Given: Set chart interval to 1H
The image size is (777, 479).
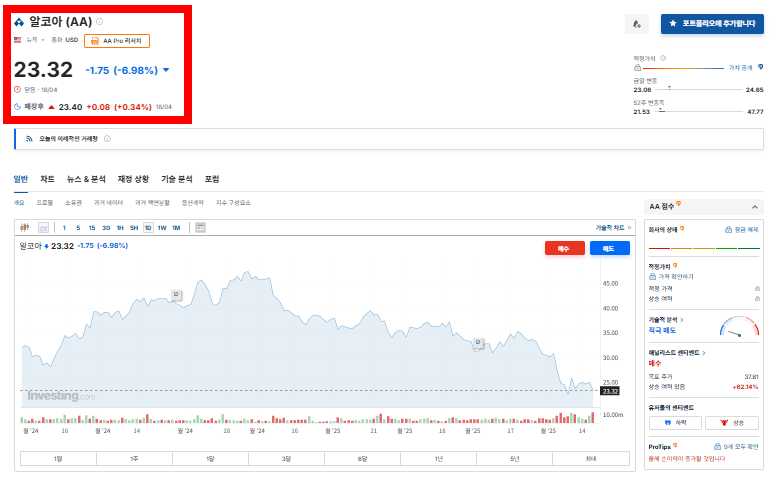Looking at the screenshot, I should (x=120, y=228).
